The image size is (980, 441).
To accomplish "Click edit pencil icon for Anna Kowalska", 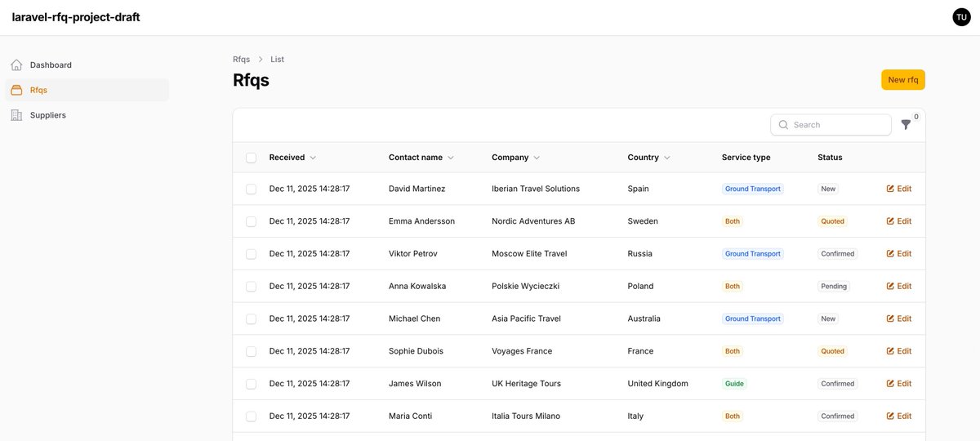I will (x=890, y=287).
